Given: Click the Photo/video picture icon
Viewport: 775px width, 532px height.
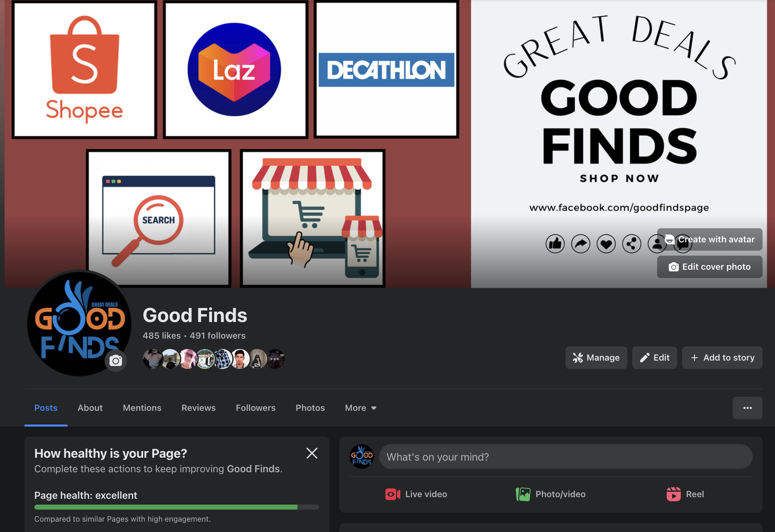Looking at the screenshot, I should pyautogui.click(x=523, y=494).
